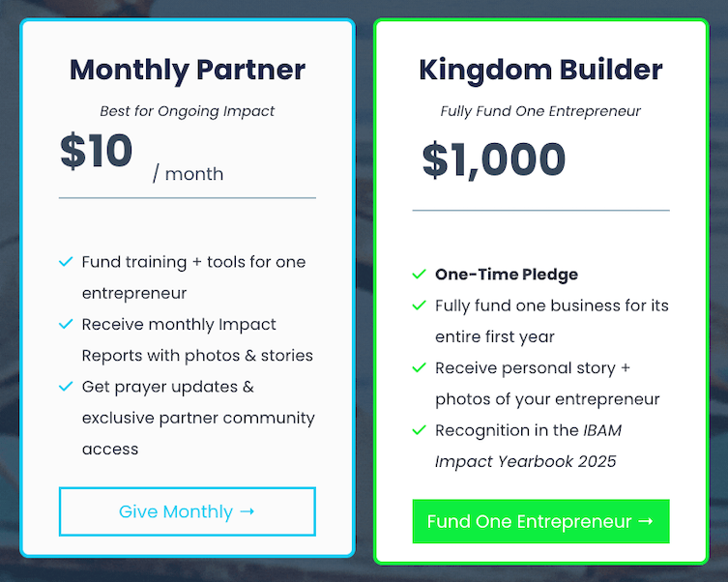Select the Kingdom Builder heading
This screenshot has width=728, height=582.
(540, 70)
